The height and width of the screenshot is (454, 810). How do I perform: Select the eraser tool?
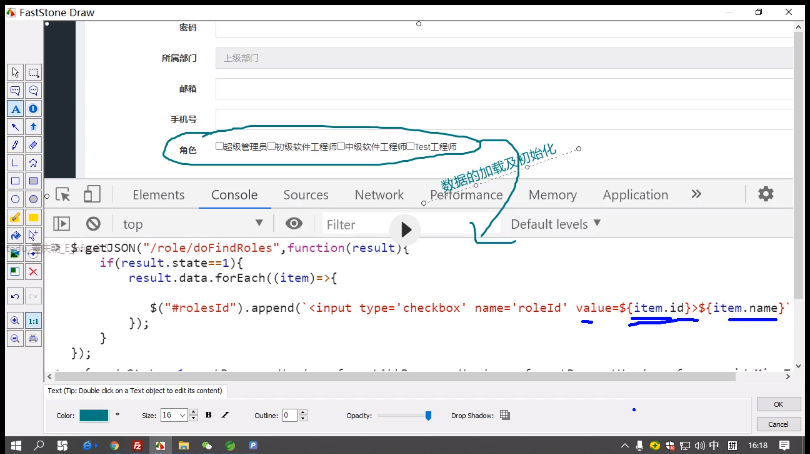[33, 145]
